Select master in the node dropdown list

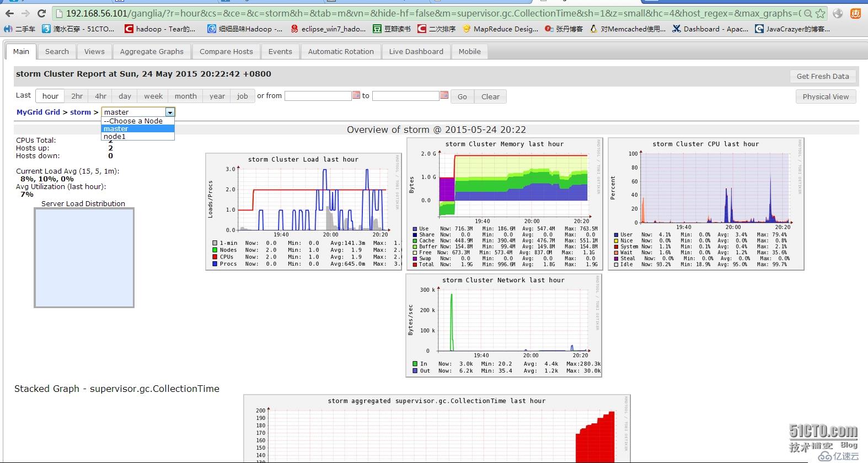[138, 128]
